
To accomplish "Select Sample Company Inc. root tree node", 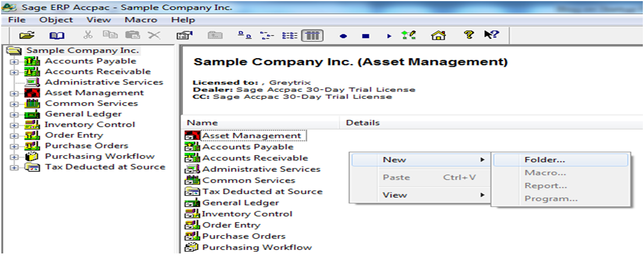I will click(x=83, y=51).
